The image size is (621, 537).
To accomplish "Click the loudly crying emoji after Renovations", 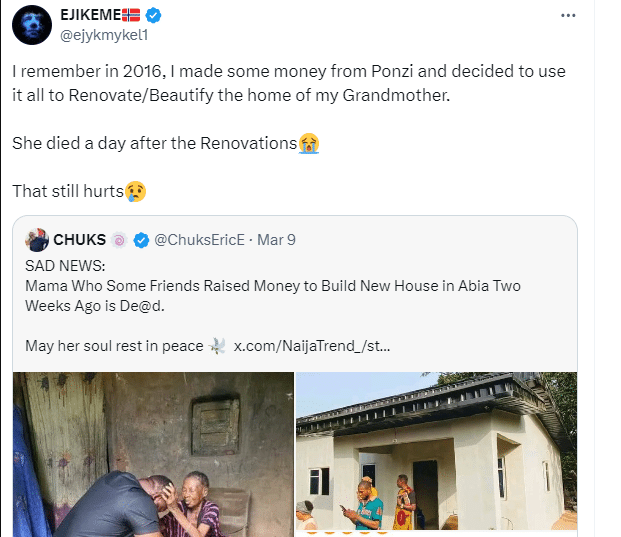I will (310, 143).
